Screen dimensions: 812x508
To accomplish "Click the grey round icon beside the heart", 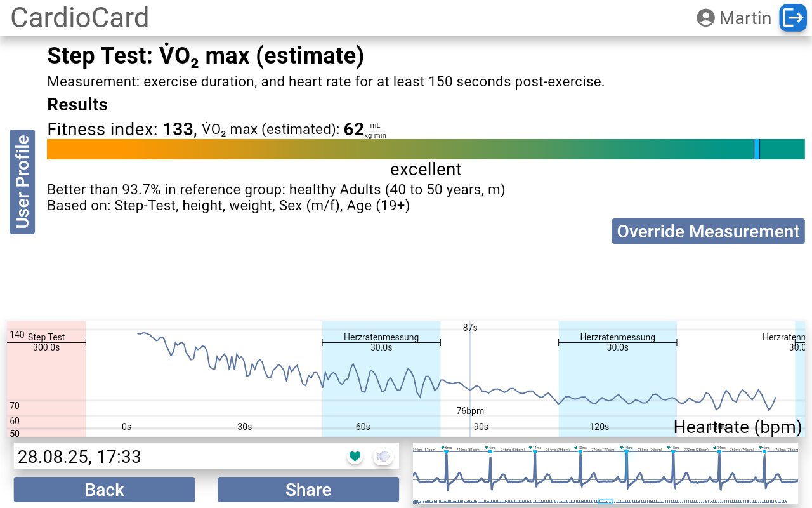I will point(383,456).
